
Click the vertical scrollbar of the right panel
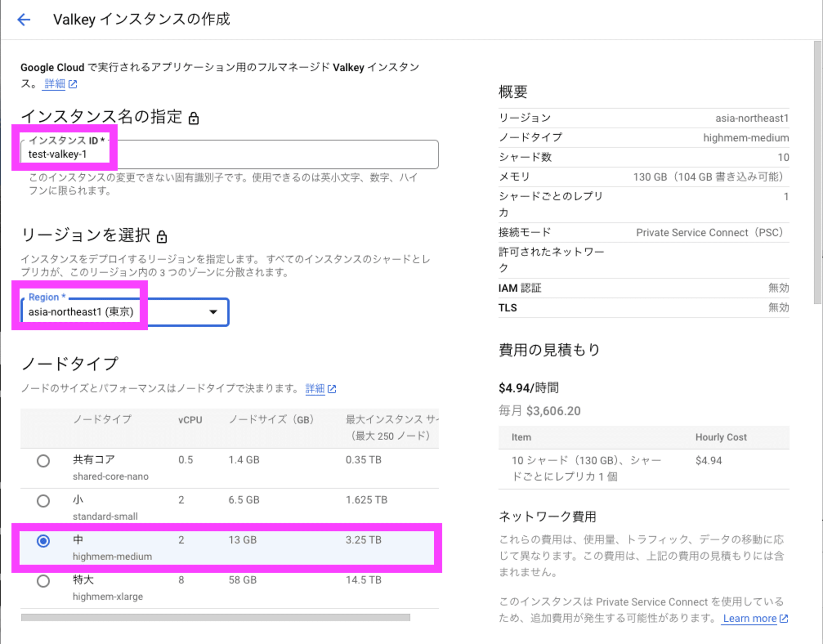pos(818,172)
